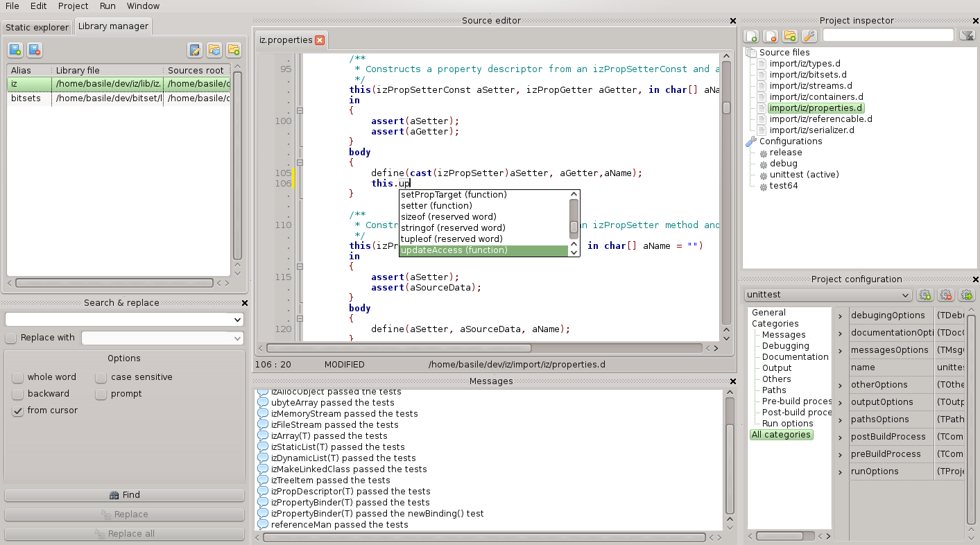Open the Project menu
The width and height of the screenshot is (980, 545).
pyautogui.click(x=73, y=6)
